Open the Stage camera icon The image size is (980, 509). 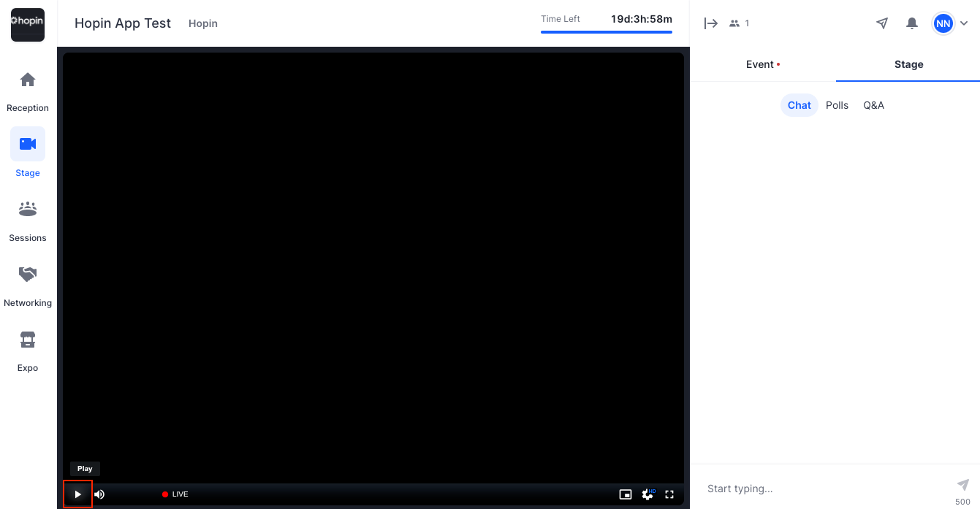(28, 144)
